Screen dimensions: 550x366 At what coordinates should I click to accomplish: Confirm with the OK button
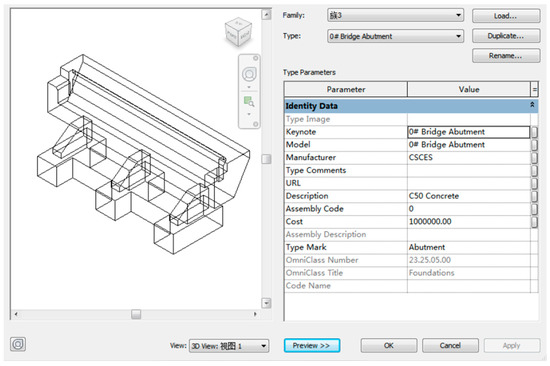(x=389, y=345)
